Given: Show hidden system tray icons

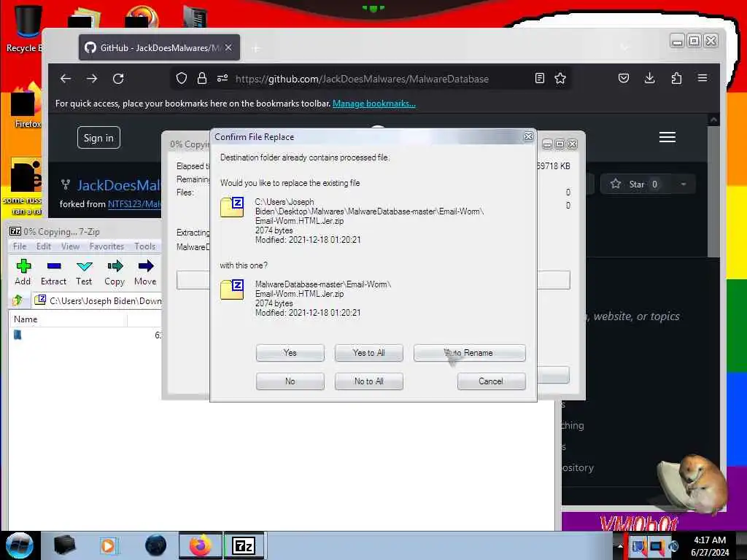Looking at the screenshot, I should click(x=620, y=545).
